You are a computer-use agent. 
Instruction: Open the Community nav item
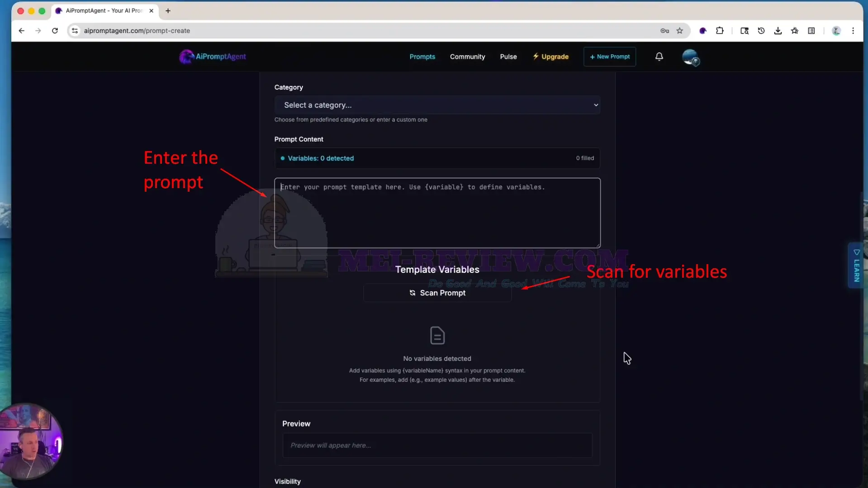(x=467, y=57)
